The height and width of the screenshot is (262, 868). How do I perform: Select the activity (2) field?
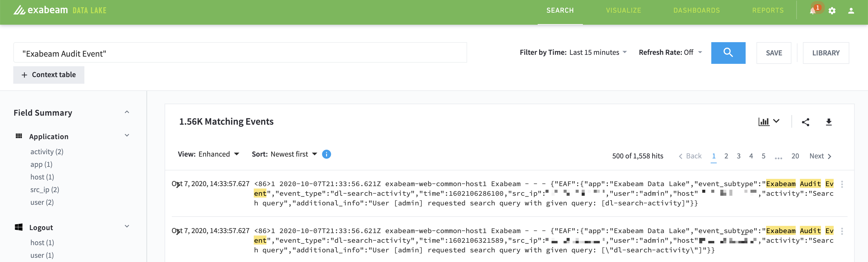[47, 151]
